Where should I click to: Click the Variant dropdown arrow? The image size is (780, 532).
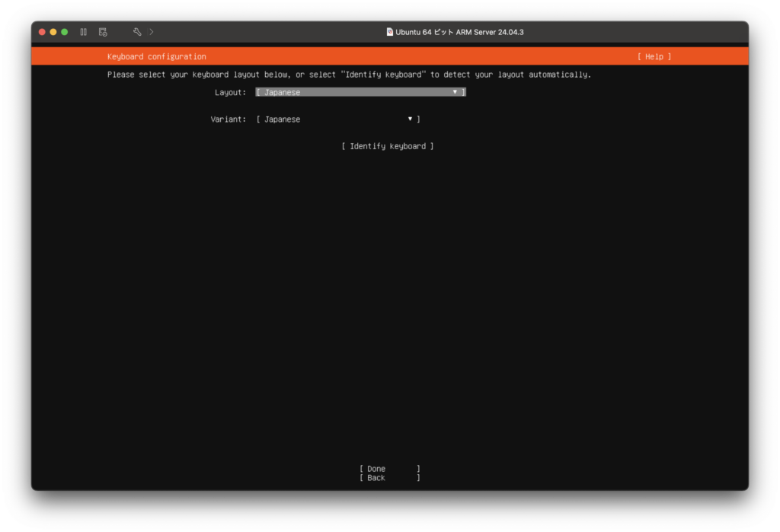point(410,119)
